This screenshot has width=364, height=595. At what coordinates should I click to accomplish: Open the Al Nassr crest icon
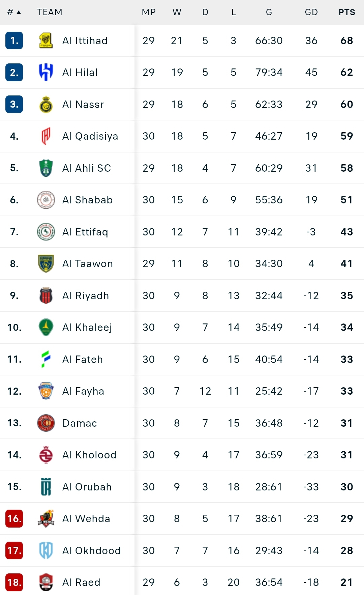click(x=46, y=104)
